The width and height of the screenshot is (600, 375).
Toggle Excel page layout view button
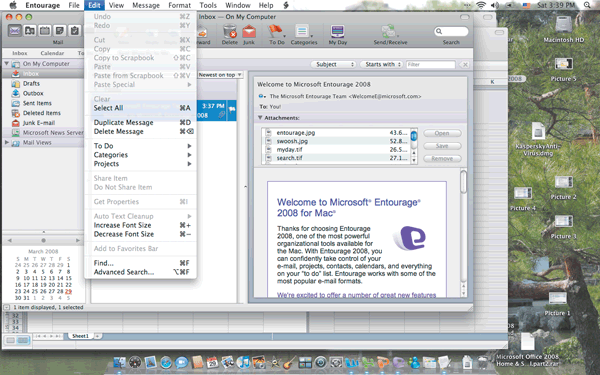click(23, 340)
